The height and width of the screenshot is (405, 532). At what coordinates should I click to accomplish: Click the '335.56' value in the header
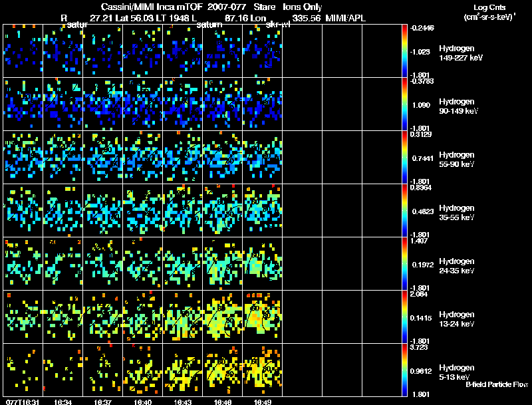click(307, 19)
